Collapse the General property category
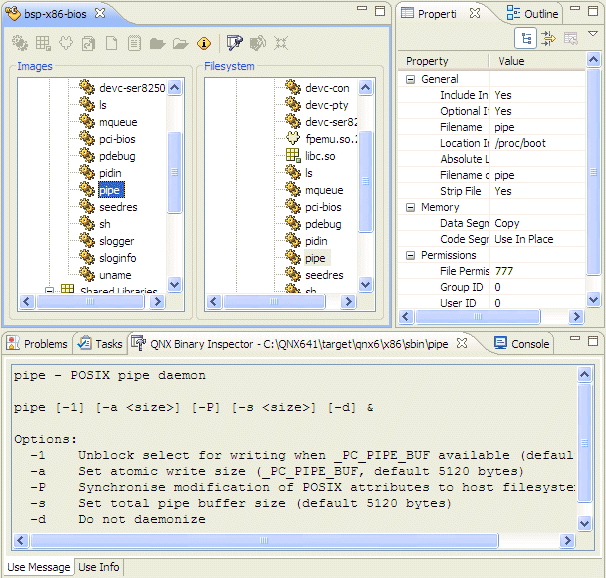606x578 pixels. (x=410, y=79)
